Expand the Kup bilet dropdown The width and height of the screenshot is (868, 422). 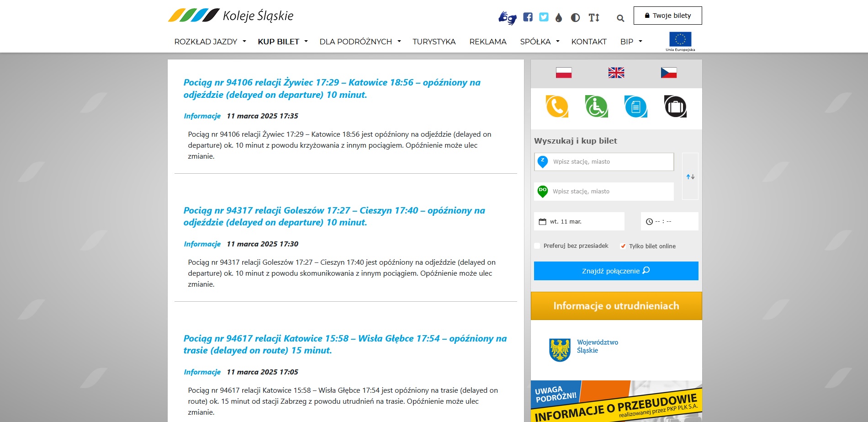[282, 42]
